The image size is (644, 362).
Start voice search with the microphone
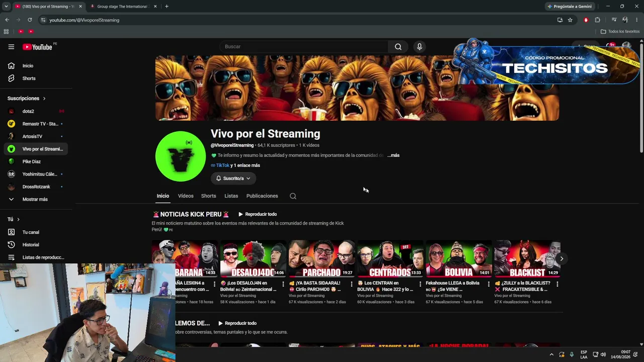pos(419,47)
